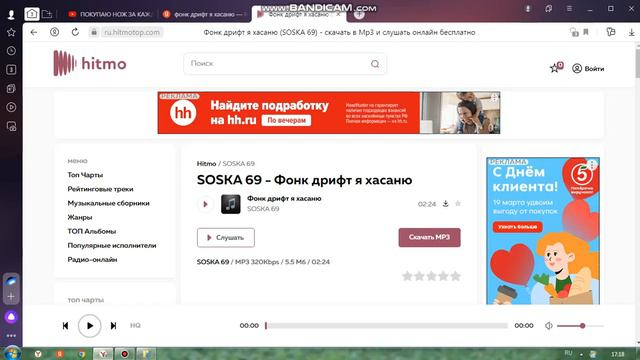Close the active hitmo tab
The width and height of the screenshot is (640, 360).
pos(338,14)
